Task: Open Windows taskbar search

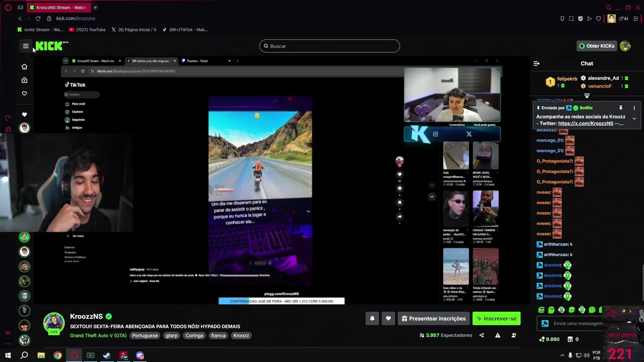Action: (24, 355)
